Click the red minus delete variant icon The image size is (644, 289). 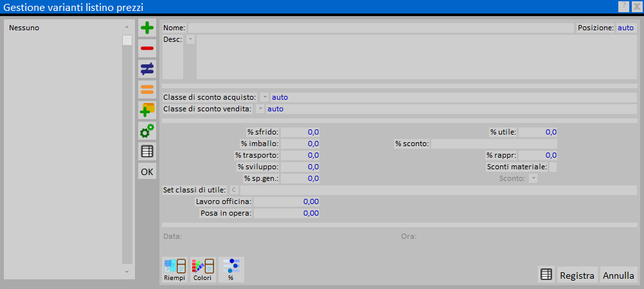(147, 48)
